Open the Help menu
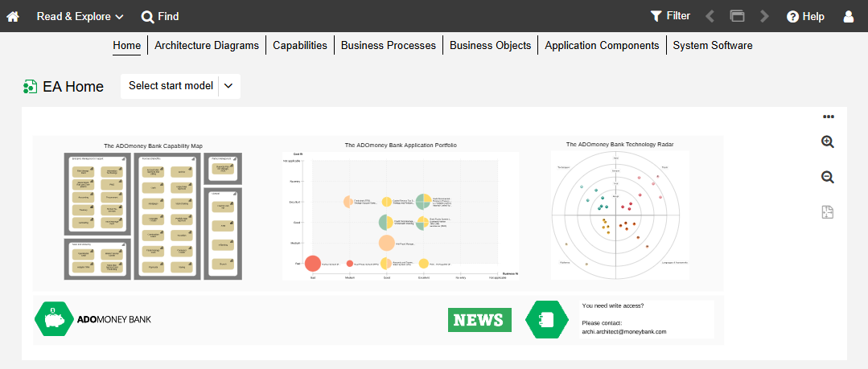The image size is (868, 369). coord(805,16)
